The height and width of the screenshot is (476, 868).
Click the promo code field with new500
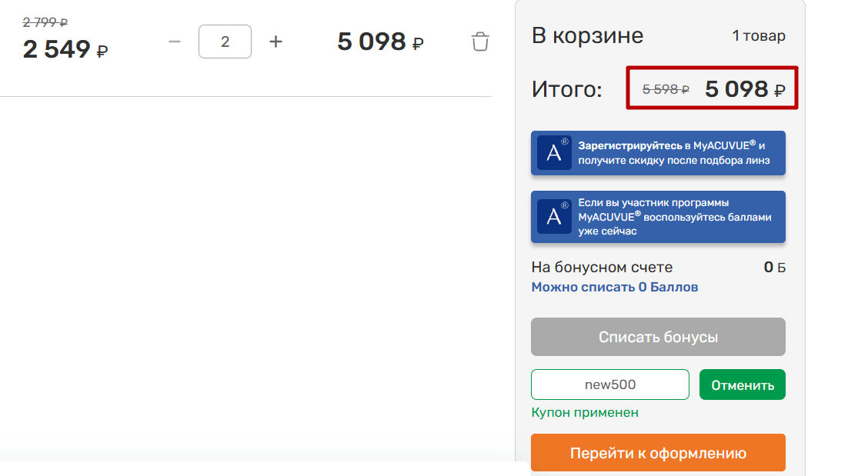click(609, 384)
